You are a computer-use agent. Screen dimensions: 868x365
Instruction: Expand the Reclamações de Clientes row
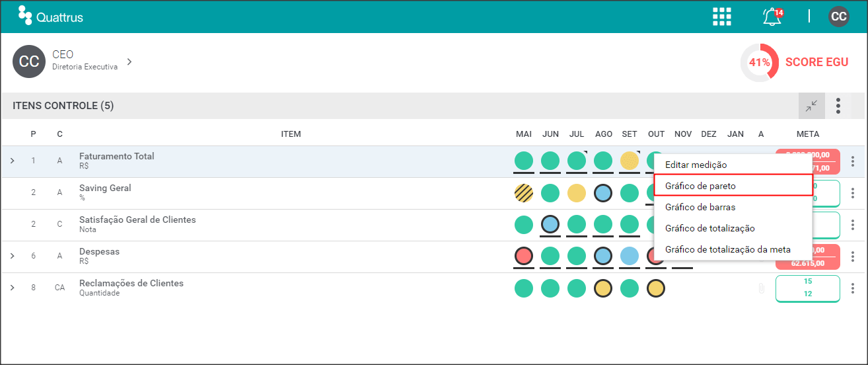[12, 288]
